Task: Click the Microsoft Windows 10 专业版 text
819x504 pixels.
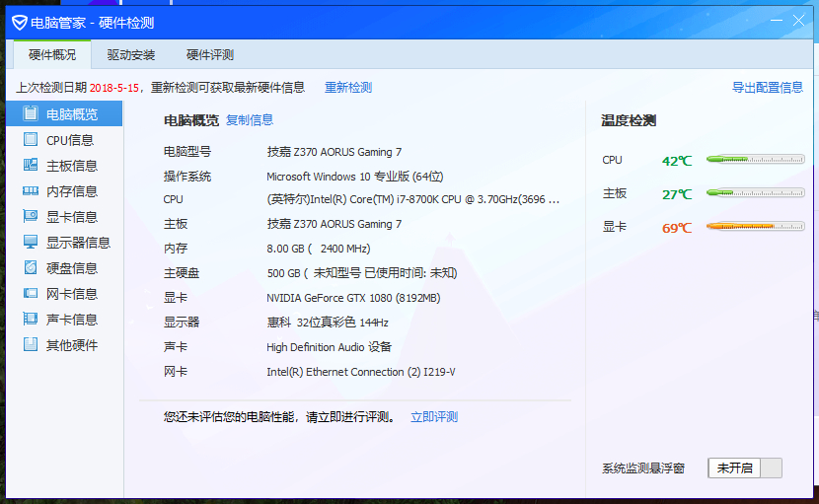Action: click(354, 177)
